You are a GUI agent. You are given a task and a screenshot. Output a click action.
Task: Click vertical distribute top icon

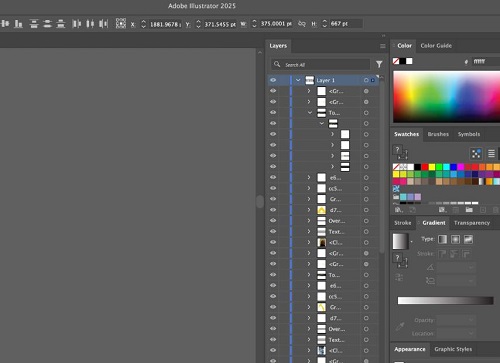(x=34, y=24)
